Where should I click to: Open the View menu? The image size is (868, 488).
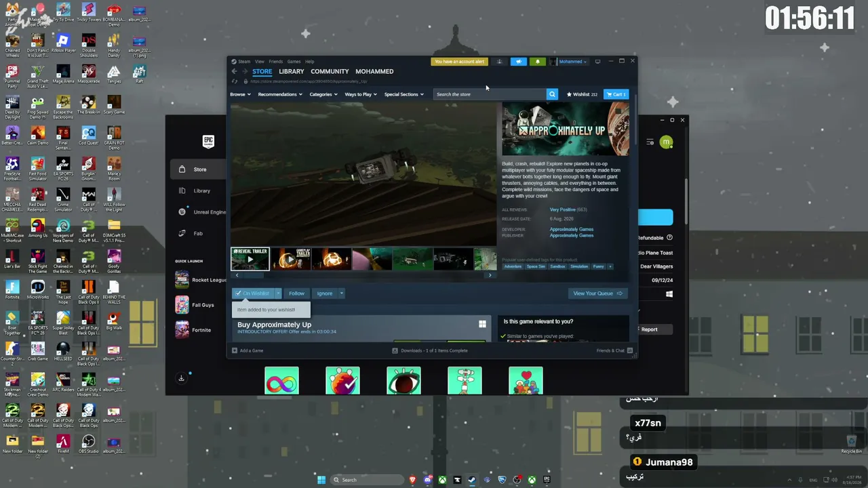coord(260,62)
